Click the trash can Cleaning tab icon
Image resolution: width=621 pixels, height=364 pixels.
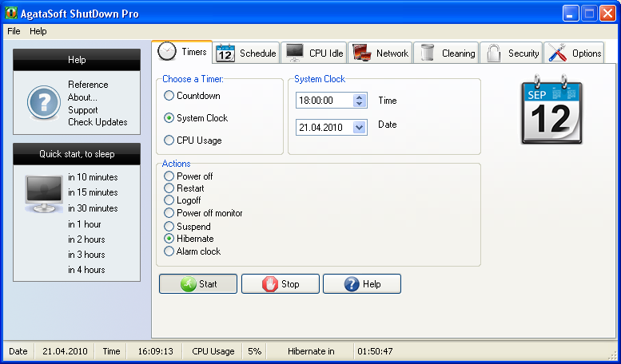[x=428, y=53]
